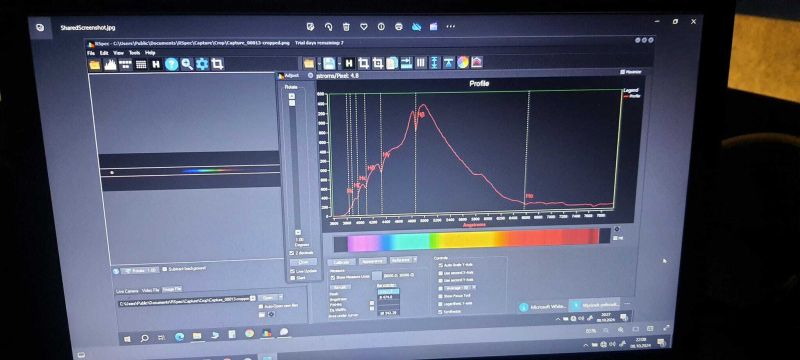Toggle the Subtract background checkbox

pos(164,269)
